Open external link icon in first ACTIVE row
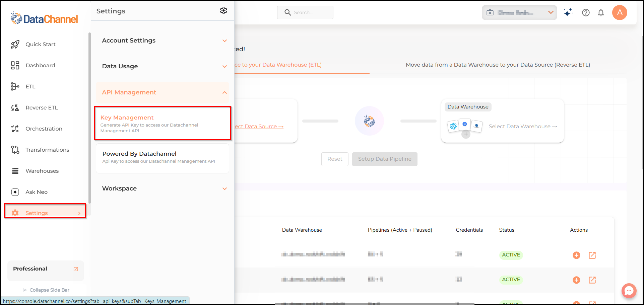This screenshot has height=305, width=644. pos(592,255)
